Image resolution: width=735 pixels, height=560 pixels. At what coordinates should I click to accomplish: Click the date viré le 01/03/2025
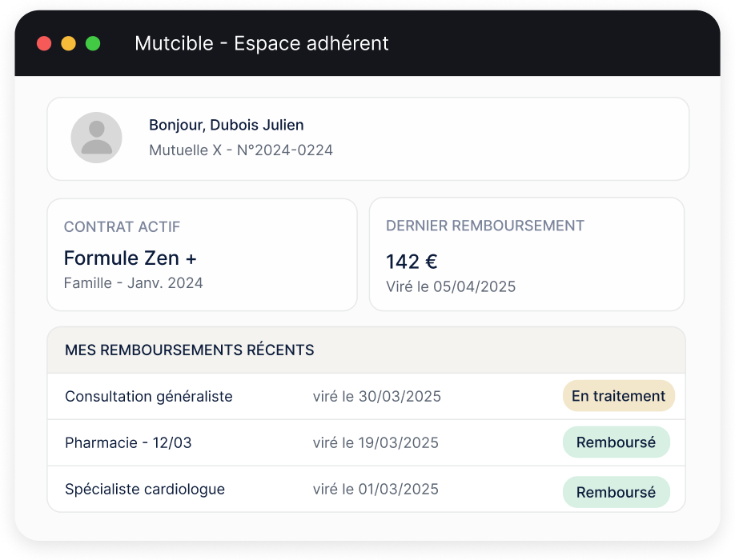click(376, 489)
